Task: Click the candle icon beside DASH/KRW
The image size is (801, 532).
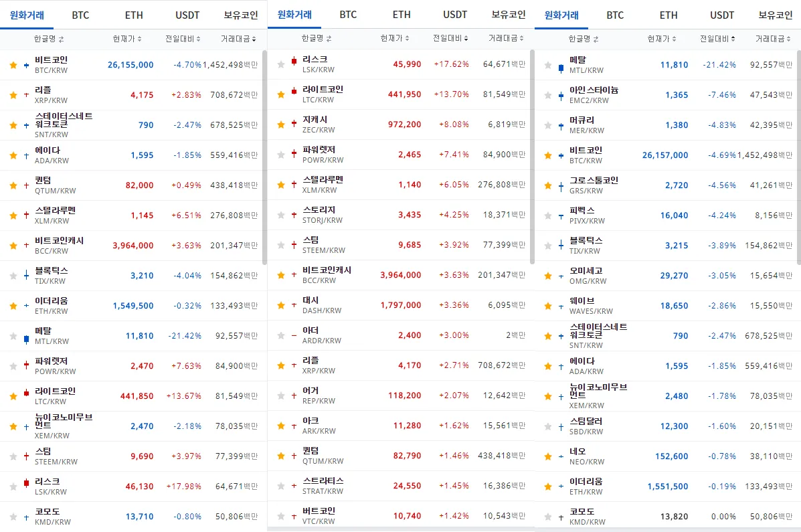Action: pyautogui.click(x=294, y=305)
